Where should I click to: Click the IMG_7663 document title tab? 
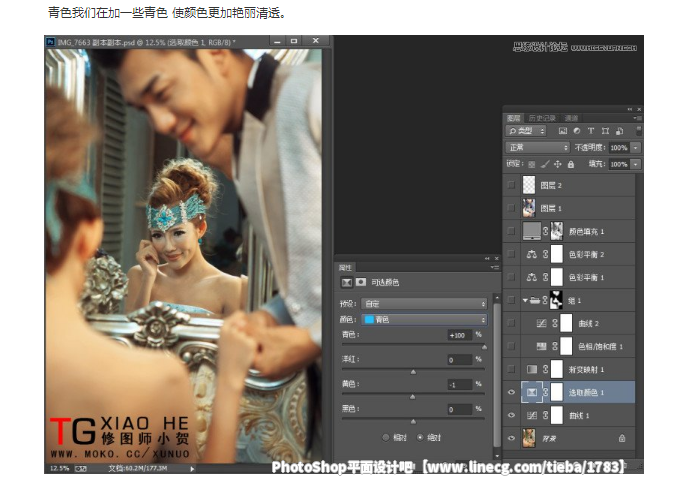point(145,42)
